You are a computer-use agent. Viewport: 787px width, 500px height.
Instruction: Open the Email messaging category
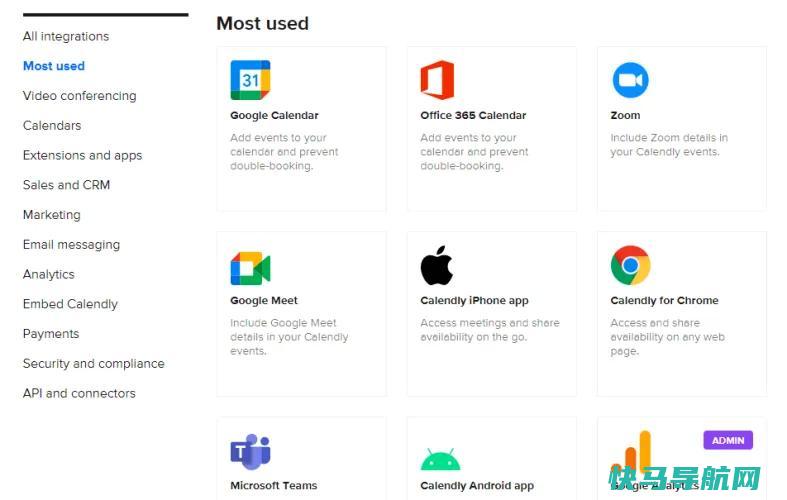coord(71,244)
